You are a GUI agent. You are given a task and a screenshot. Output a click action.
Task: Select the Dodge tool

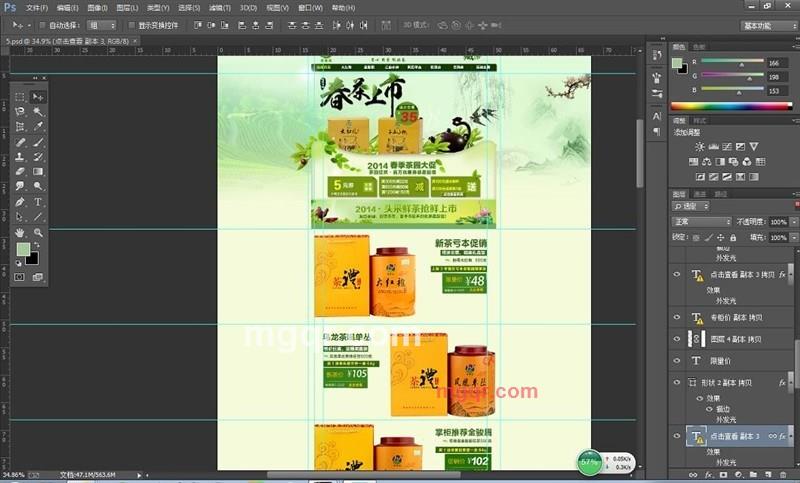tap(38, 186)
